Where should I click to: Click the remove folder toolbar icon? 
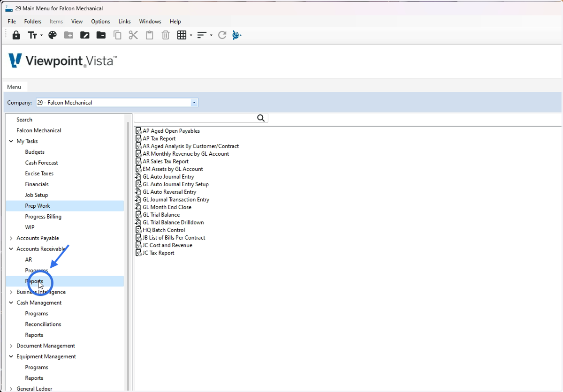coord(101,35)
